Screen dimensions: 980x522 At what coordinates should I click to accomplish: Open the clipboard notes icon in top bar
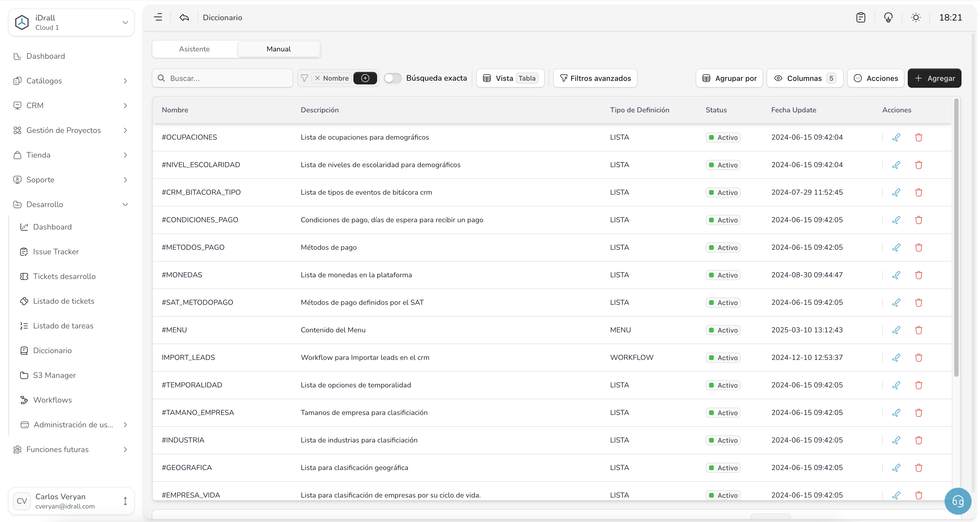[x=861, y=17]
